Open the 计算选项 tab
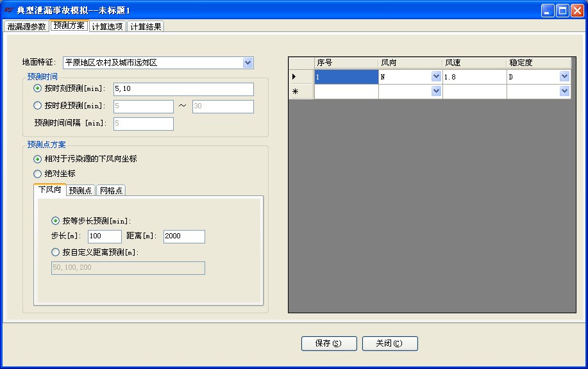This screenshot has width=588, height=369. pyautogui.click(x=107, y=26)
